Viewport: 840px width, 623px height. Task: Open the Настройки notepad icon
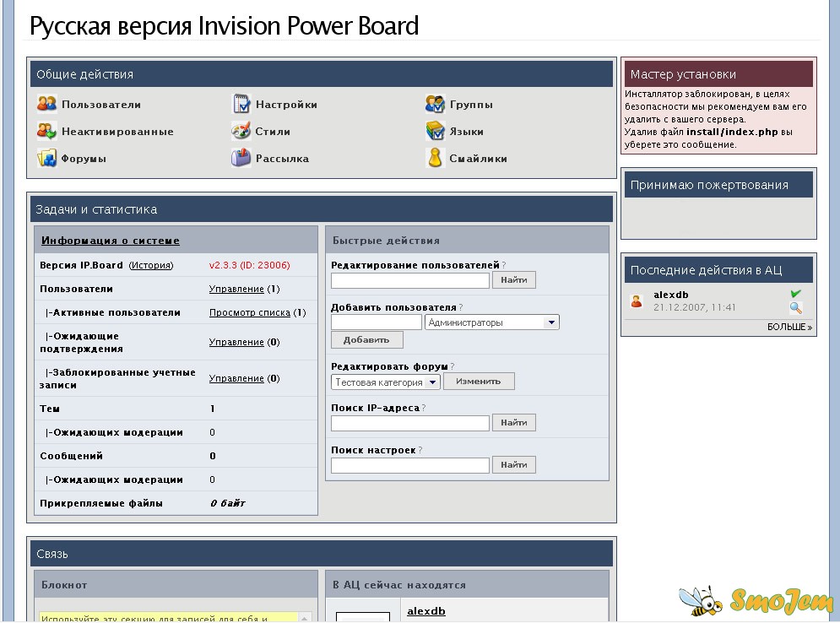pyautogui.click(x=241, y=103)
